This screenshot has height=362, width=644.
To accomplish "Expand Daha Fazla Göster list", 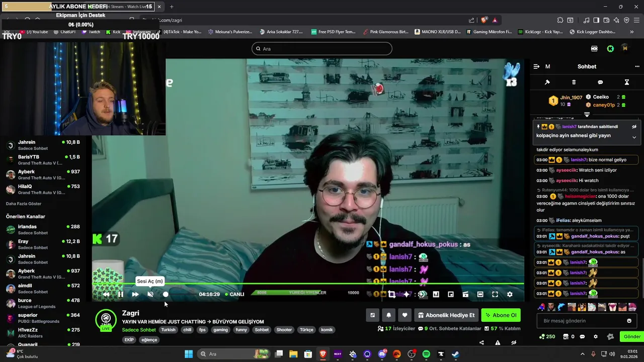I will coord(24,204).
